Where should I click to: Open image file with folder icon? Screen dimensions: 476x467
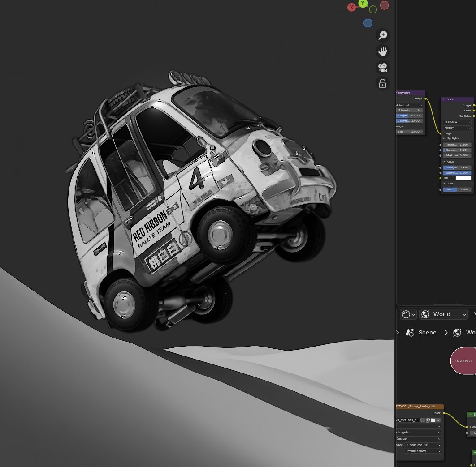[433, 420]
